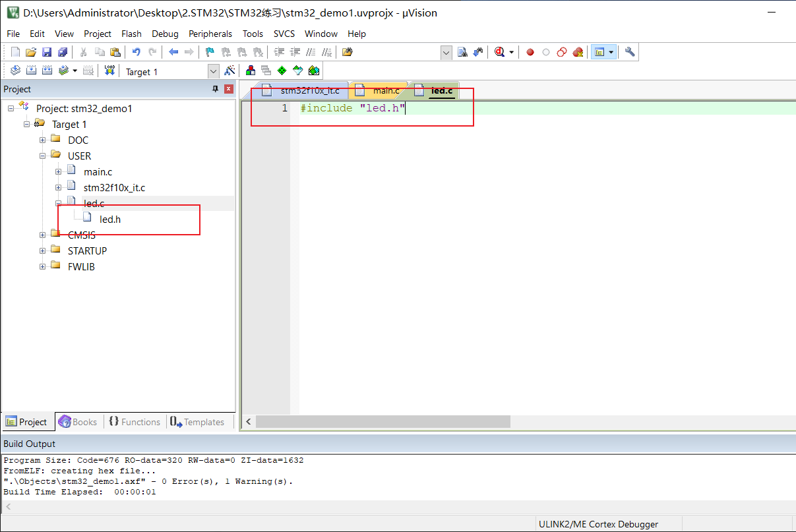796x532 pixels.
Task: Collapse the USER folder
Action: [42, 156]
